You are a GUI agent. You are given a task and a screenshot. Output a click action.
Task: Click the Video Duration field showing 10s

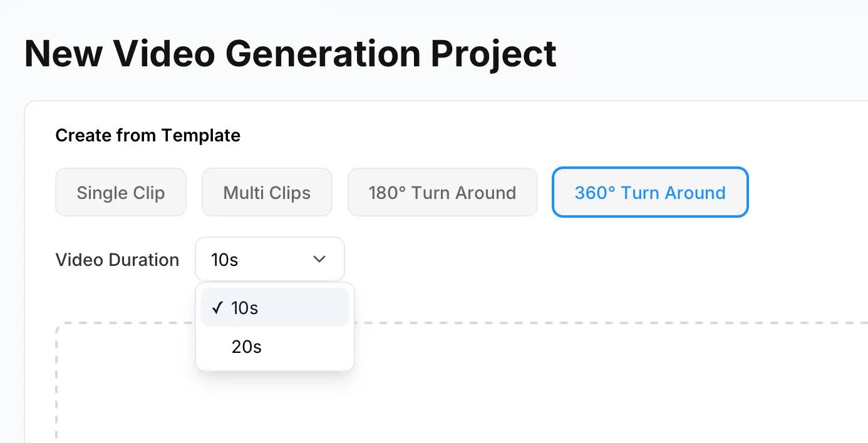[x=269, y=259]
